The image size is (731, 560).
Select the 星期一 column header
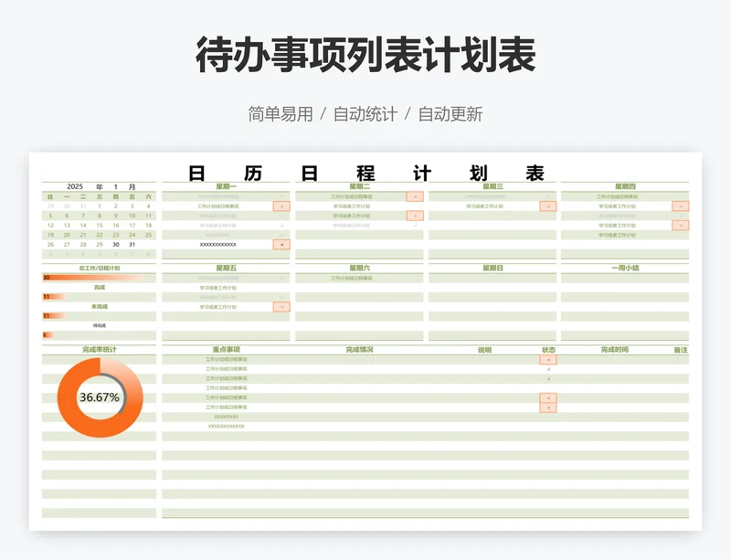pos(226,186)
